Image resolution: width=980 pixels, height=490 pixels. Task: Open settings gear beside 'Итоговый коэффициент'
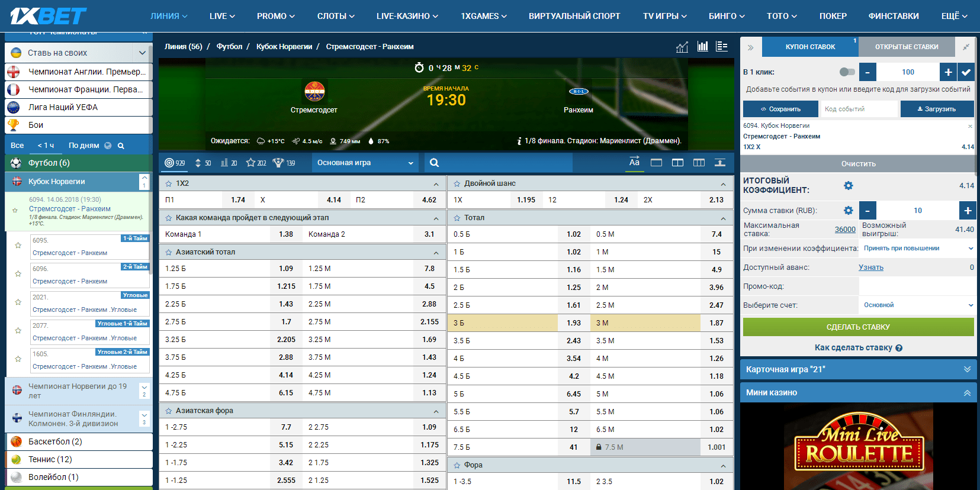click(849, 186)
